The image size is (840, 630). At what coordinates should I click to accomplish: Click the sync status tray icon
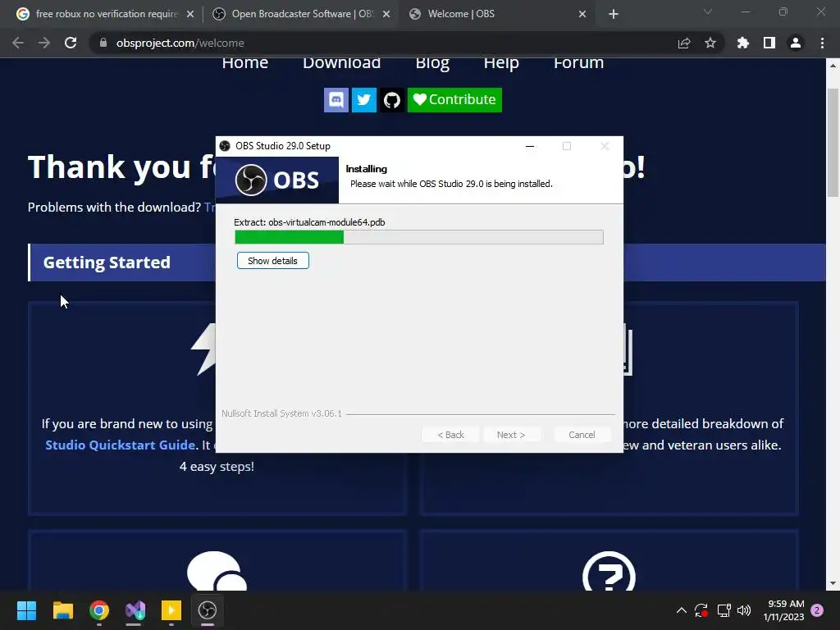pyautogui.click(x=701, y=610)
